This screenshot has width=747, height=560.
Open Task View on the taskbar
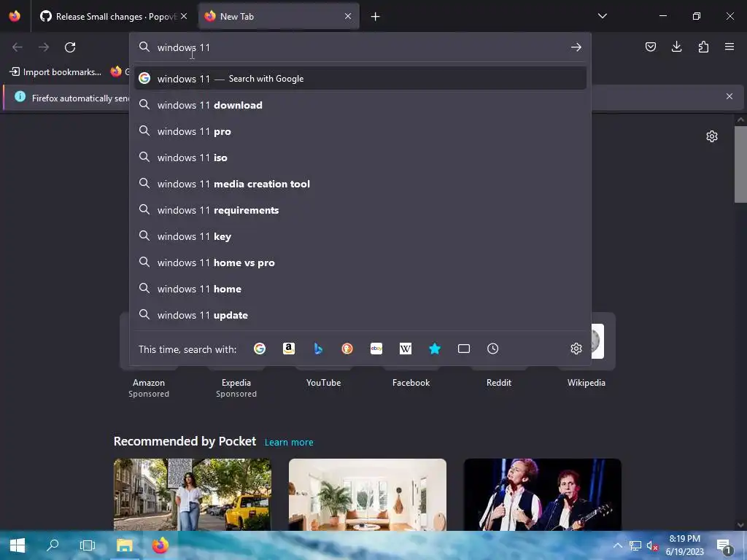click(88, 545)
